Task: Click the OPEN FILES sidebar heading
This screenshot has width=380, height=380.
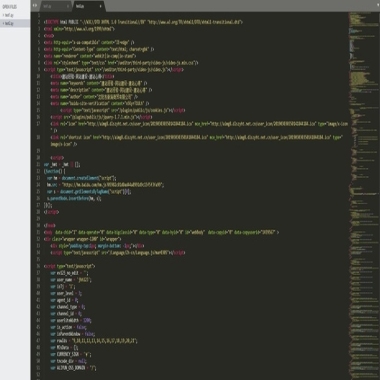Action: pyautogui.click(x=10, y=7)
